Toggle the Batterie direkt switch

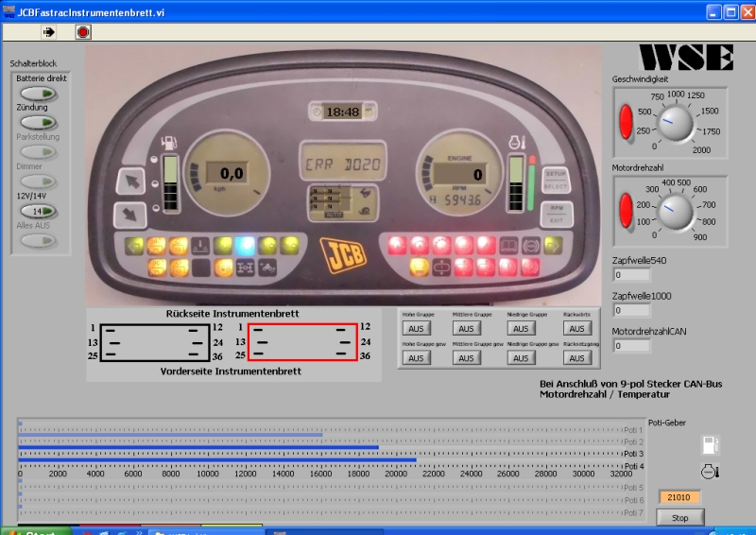click(39, 94)
